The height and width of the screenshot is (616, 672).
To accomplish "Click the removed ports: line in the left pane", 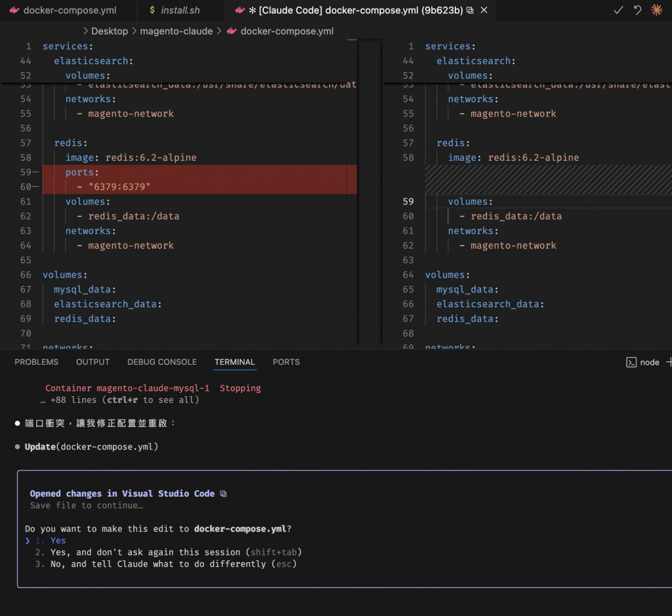I will pos(199,173).
